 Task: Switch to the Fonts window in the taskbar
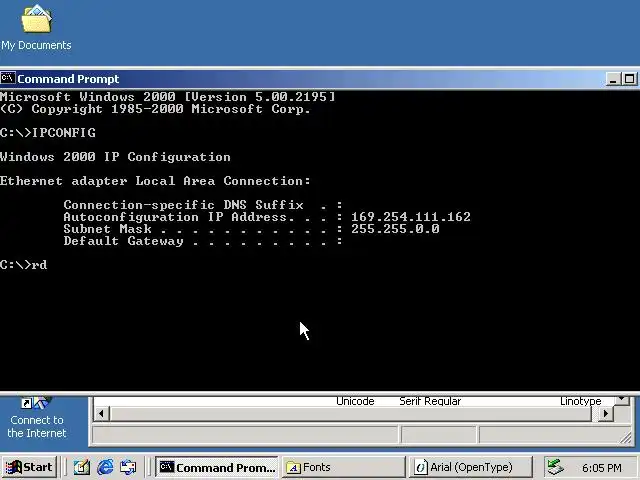pyautogui.click(x=343, y=467)
